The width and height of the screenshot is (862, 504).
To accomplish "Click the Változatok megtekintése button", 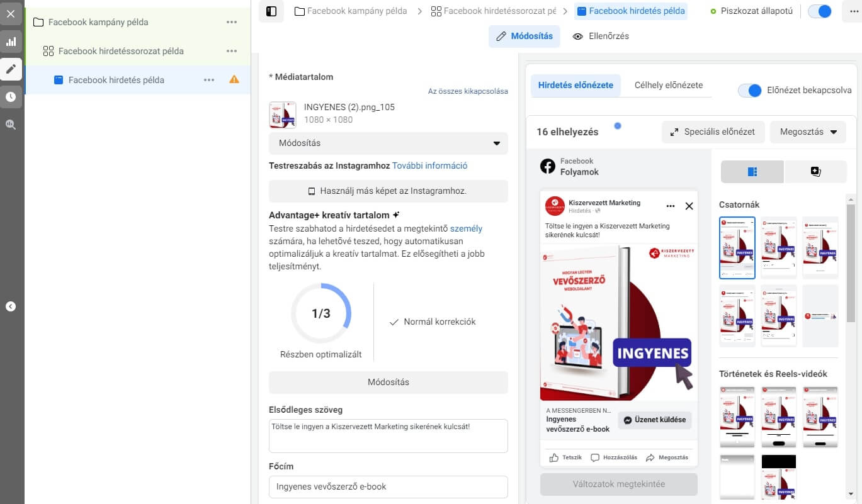I will click(619, 484).
